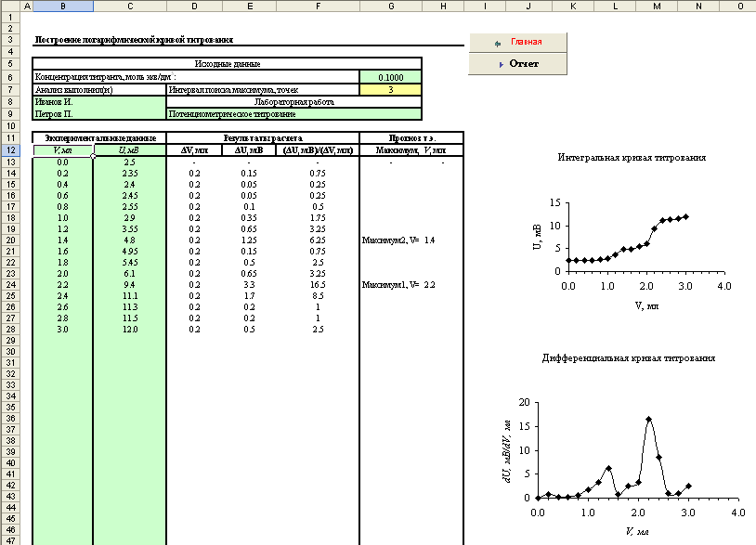
Task: Select yellow interval cell with value 3
Action: (390, 90)
